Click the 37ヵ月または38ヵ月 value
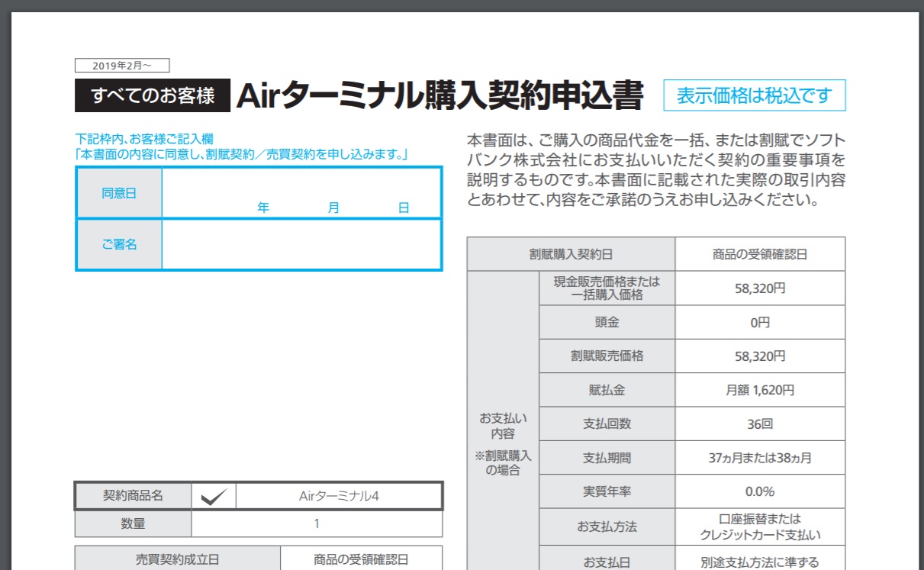This screenshot has height=570, width=924. click(760, 458)
